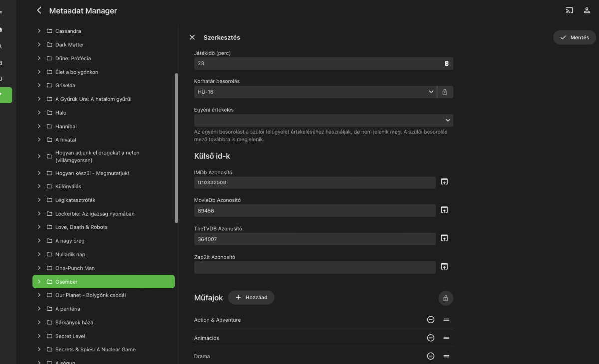
Task: Open the Cast to device icon
Action: pyautogui.click(x=569, y=10)
